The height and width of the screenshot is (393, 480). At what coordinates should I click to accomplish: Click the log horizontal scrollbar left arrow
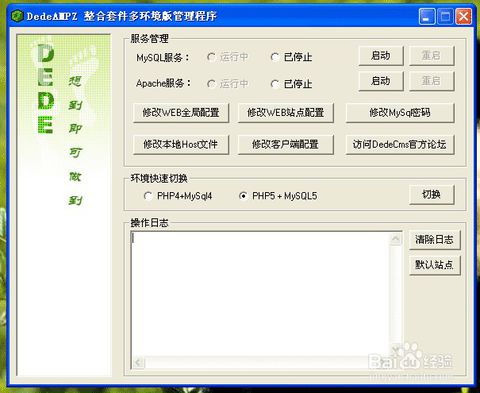[x=138, y=362]
